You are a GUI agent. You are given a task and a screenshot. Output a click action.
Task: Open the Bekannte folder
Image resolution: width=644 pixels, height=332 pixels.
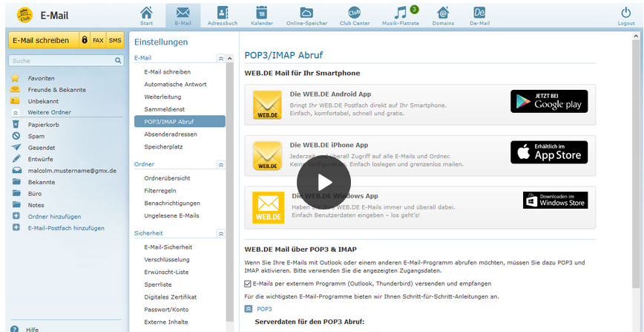click(x=41, y=181)
